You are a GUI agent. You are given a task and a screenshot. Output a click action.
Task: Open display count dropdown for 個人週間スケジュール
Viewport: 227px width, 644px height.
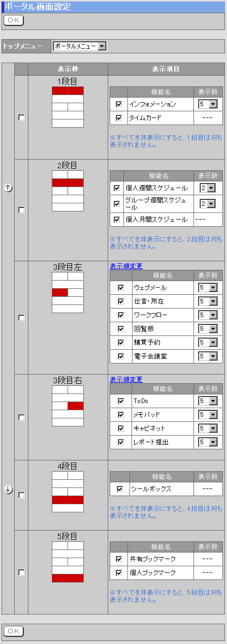tap(208, 188)
